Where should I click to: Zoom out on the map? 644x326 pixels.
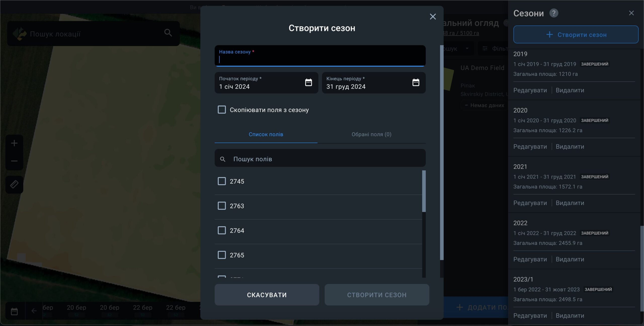pyautogui.click(x=14, y=161)
